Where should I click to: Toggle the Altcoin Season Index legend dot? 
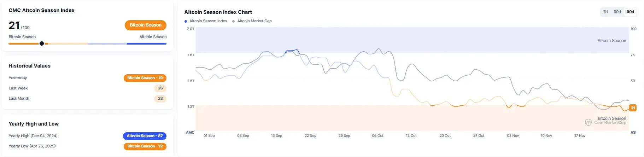(x=186, y=21)
